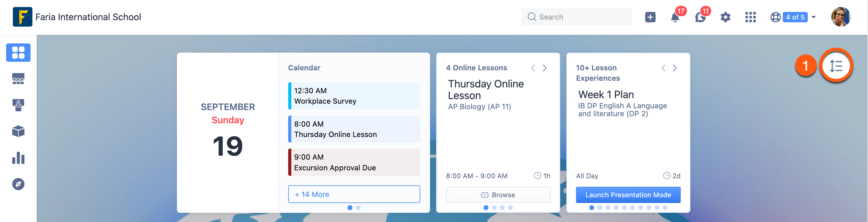The height and width of the screenshot is (222, 868).
Task: Open notifications bell showing 17 alerts
Action: 675,17
